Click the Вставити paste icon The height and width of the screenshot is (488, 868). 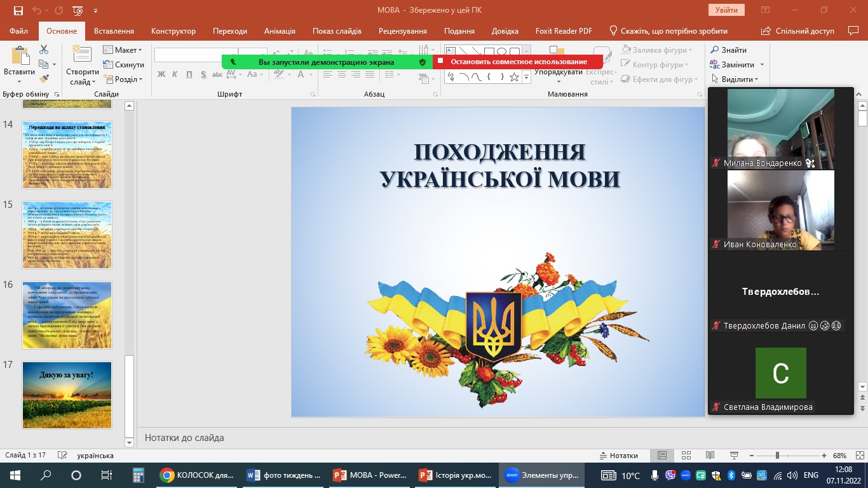click(19, 57)
